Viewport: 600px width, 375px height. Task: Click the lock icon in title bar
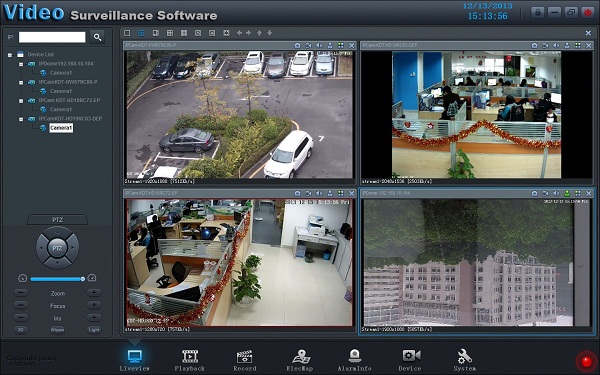coord(538,13)
